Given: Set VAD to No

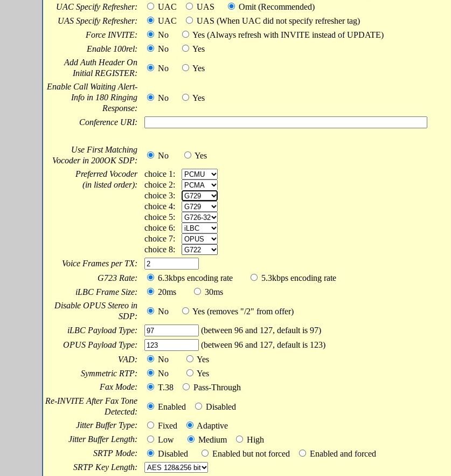Looking at the screenshot, I should pos(150,359).
